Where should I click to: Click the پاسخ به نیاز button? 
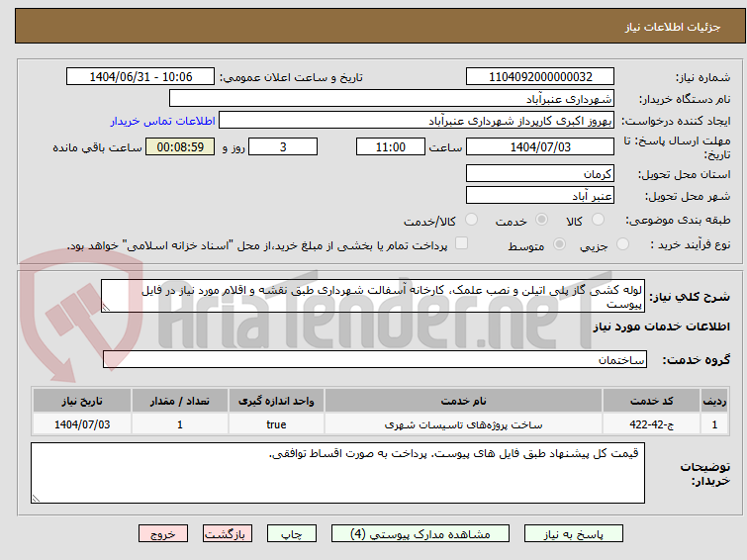point(574,534)
